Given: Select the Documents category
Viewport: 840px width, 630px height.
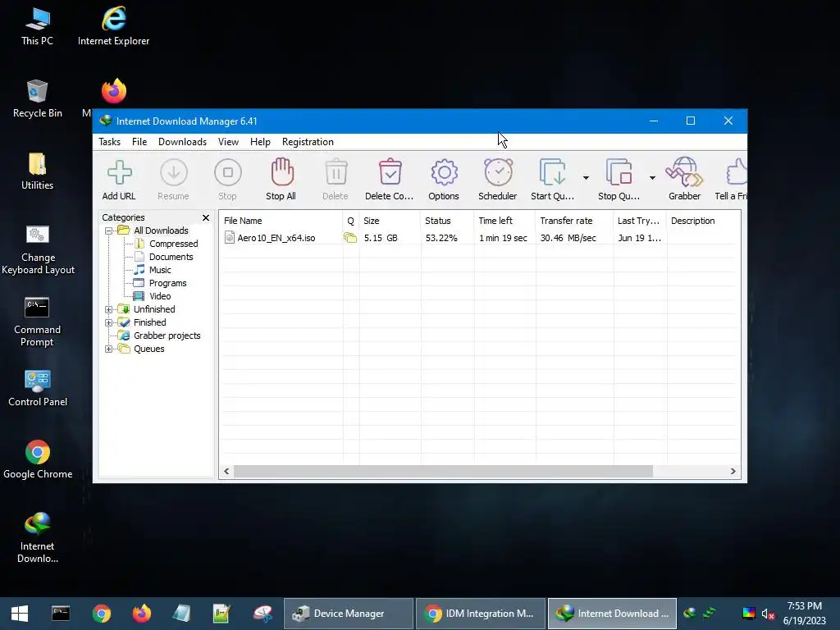Looking at the screenshot, I should 171,257.
